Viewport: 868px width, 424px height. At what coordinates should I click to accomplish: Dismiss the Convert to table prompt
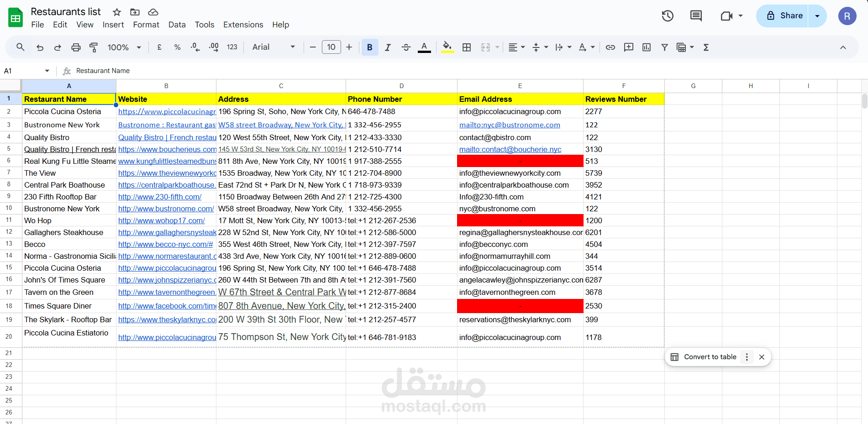point(762,357)
